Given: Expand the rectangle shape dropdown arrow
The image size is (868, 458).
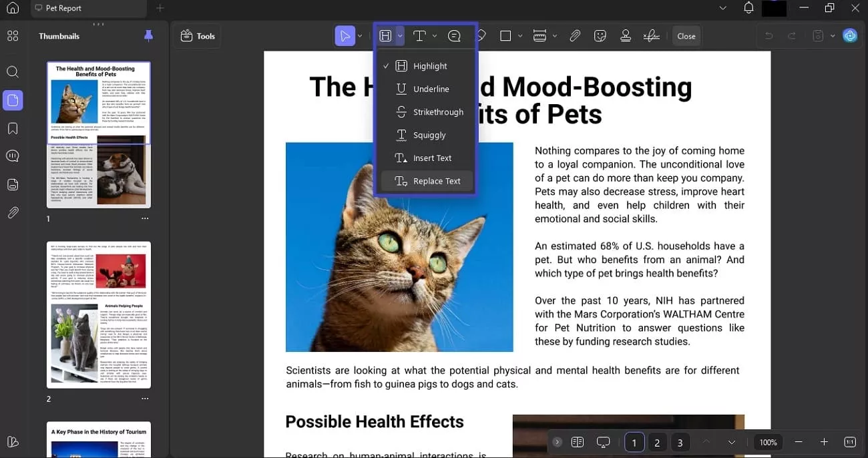Looking at the screenshot, I should (x=520, y=36).
